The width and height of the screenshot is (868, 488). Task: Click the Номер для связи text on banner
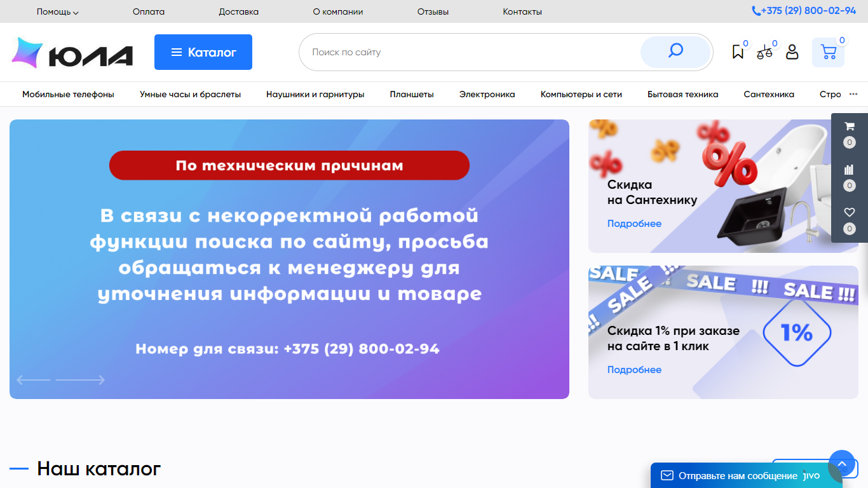pyautogui.click(x=287, y=349)
